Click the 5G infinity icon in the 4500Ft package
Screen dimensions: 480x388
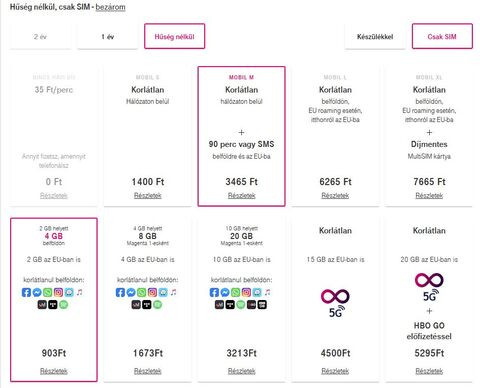click(335, 303)
